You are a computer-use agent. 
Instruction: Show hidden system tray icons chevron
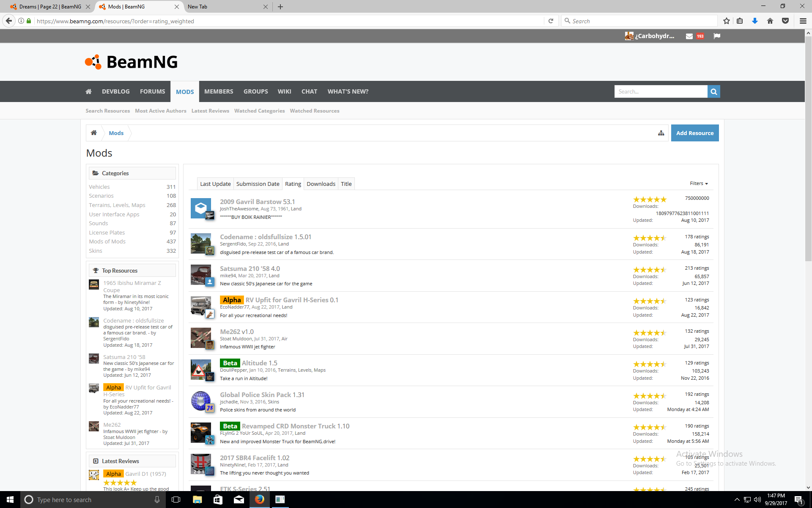[x=737, y=500]
